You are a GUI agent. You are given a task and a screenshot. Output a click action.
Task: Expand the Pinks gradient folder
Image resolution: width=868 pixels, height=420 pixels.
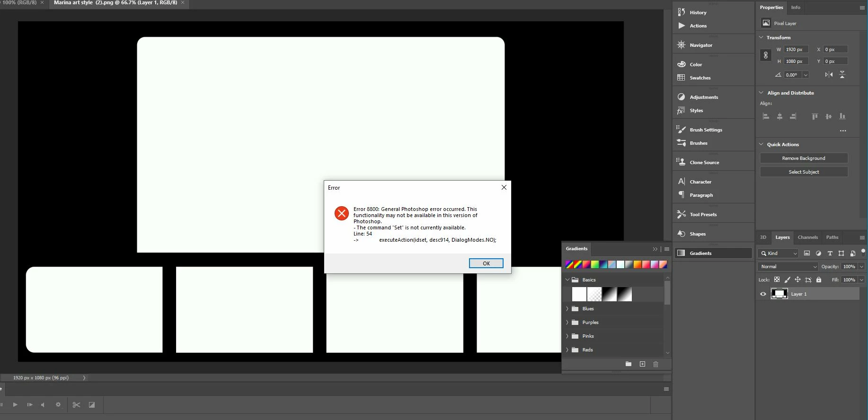click(567, 336)
